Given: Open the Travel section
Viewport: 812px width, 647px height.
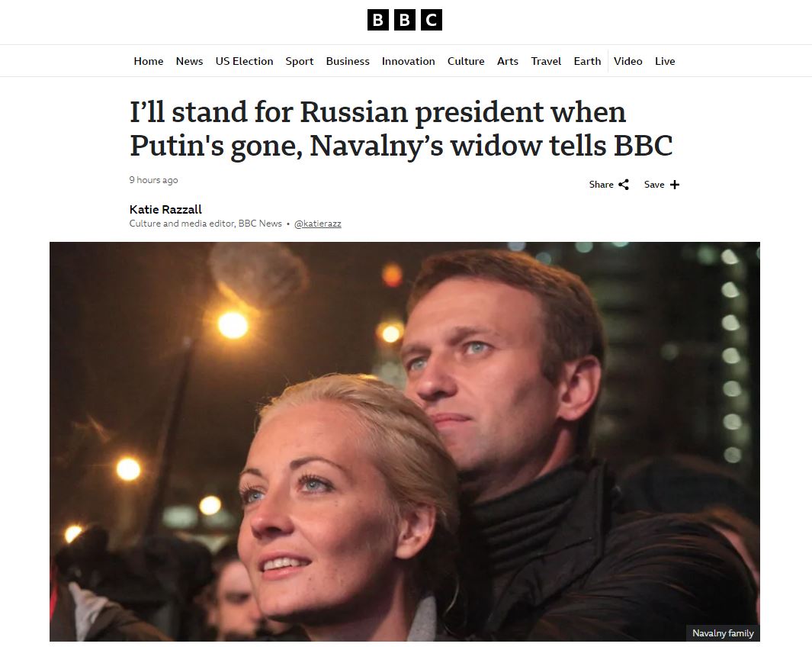Looking at the screenshot, I should 546,61.
